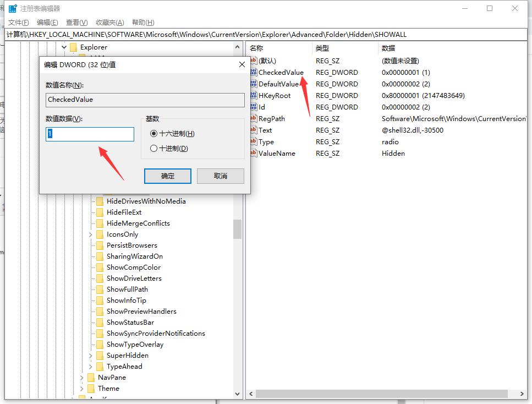
Task: Select the hexadecimal (十六进制) radio button
Action: coord(153,133)
